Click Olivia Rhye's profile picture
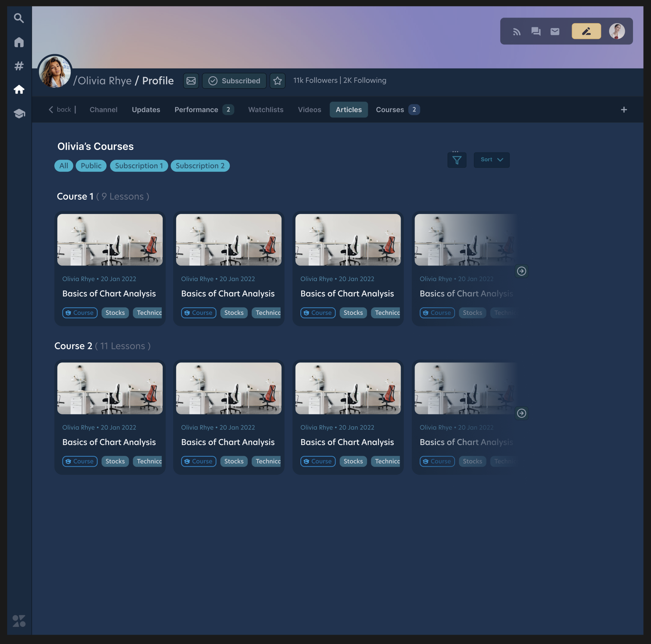 55,71
